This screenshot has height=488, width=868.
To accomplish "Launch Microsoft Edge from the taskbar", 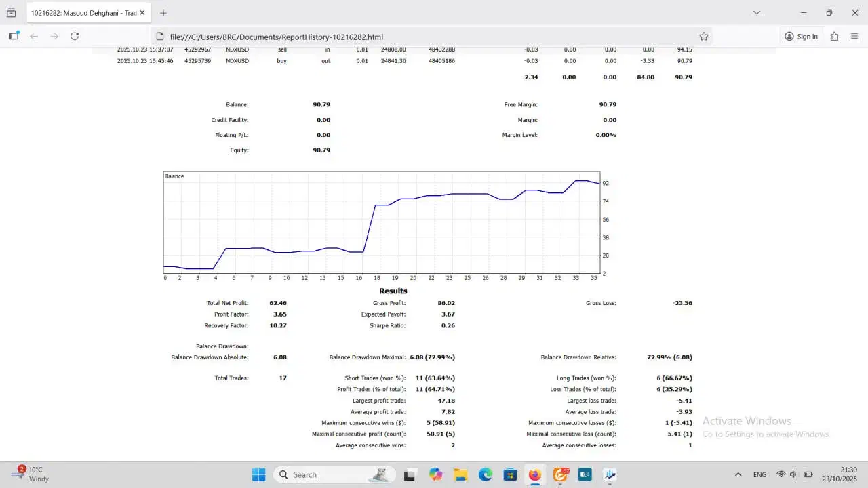I will coord(486,475).
